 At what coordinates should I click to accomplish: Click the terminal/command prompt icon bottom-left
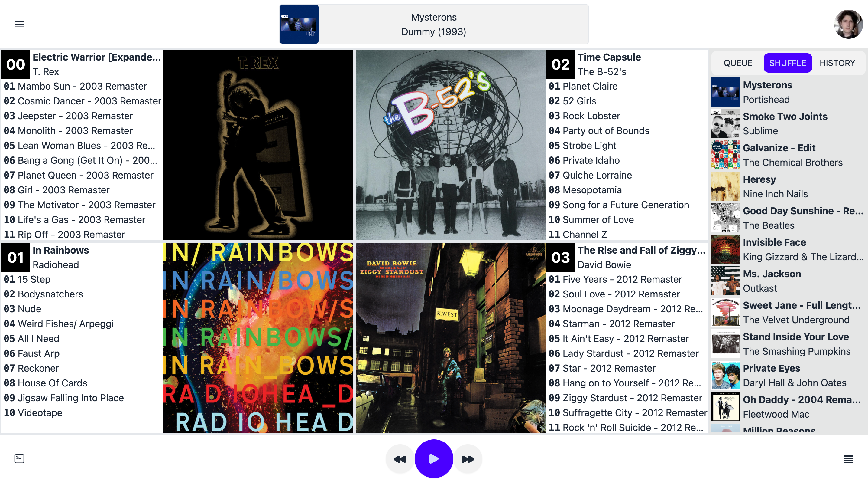point(20,458)
